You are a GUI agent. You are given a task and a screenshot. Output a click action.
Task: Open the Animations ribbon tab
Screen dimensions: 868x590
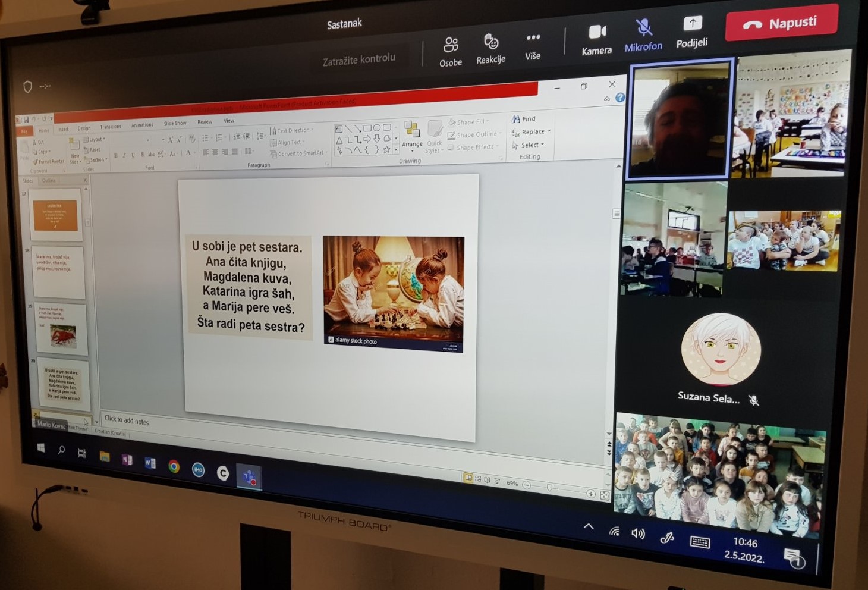pos(142,125)
